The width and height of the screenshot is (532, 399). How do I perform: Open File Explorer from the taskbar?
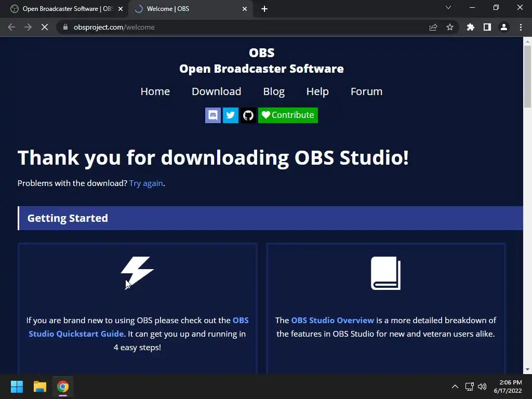[40, 387]
